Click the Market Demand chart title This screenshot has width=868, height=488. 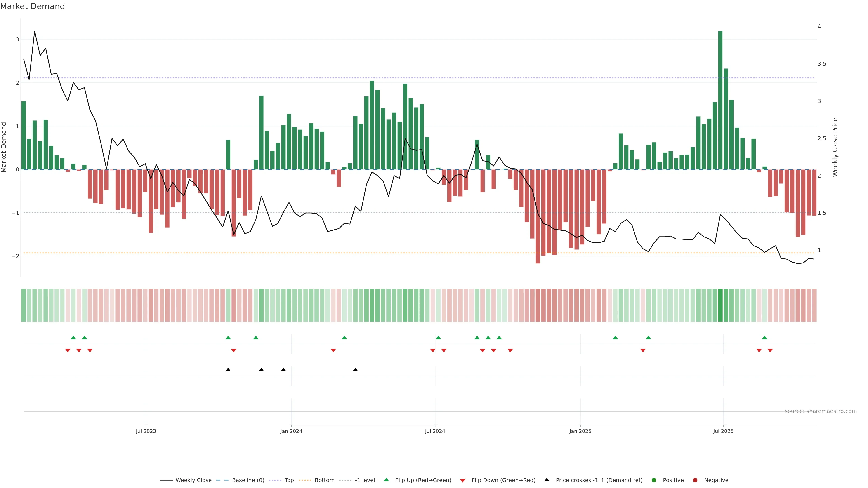click(x=32, y=6)
